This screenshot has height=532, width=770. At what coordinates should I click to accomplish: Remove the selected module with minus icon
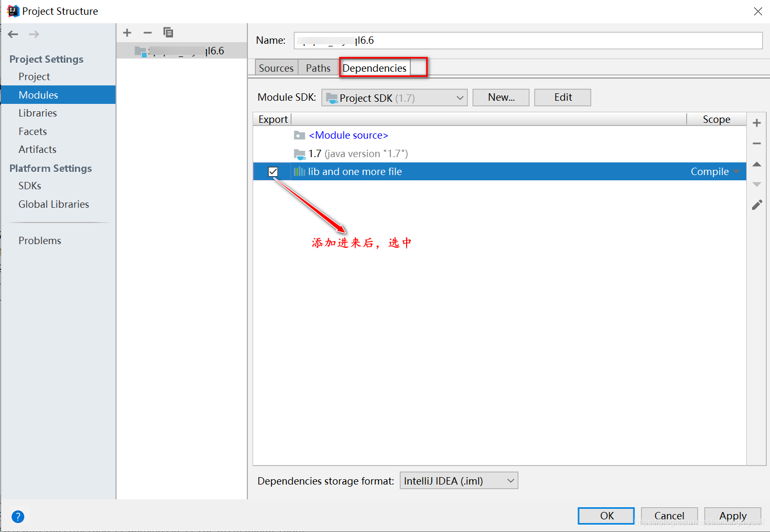(148, 33)
